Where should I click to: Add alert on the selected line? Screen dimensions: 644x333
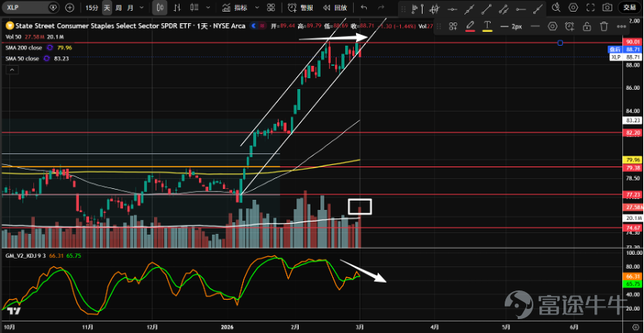pyautogui.click(x=569, y=26)
